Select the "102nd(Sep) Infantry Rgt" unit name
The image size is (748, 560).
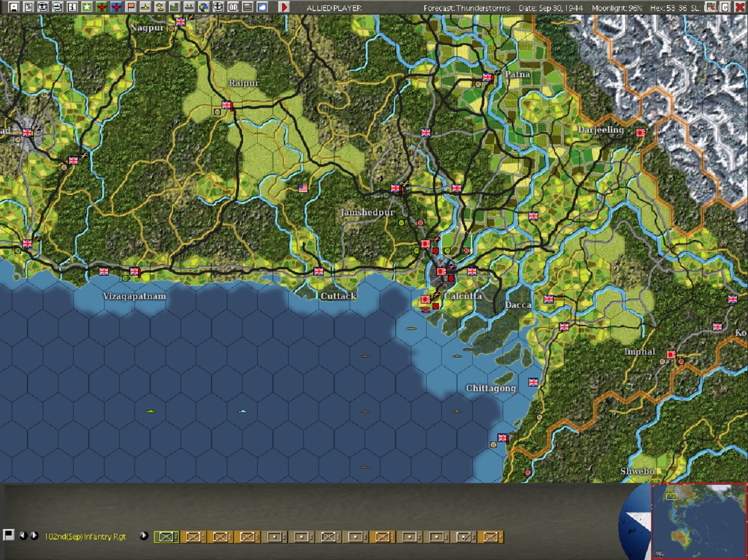pos(85,537)
